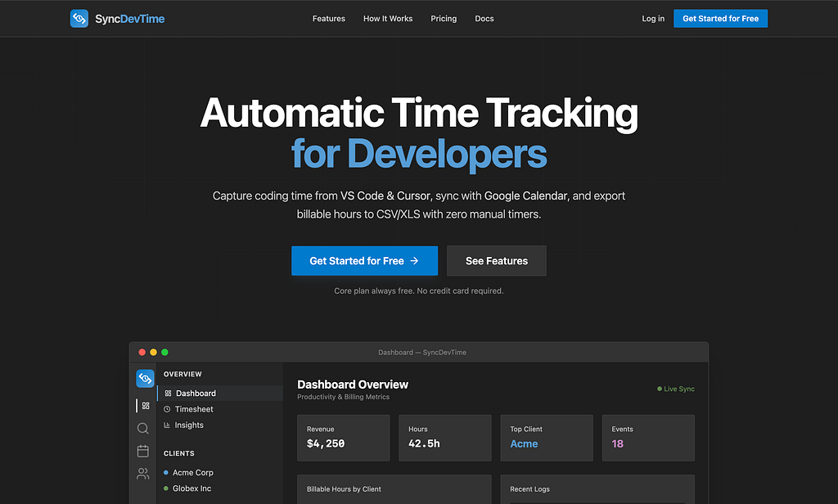Open the calendar icon in sidebar rail
838x504 pixels.
[x=142, y=451]
